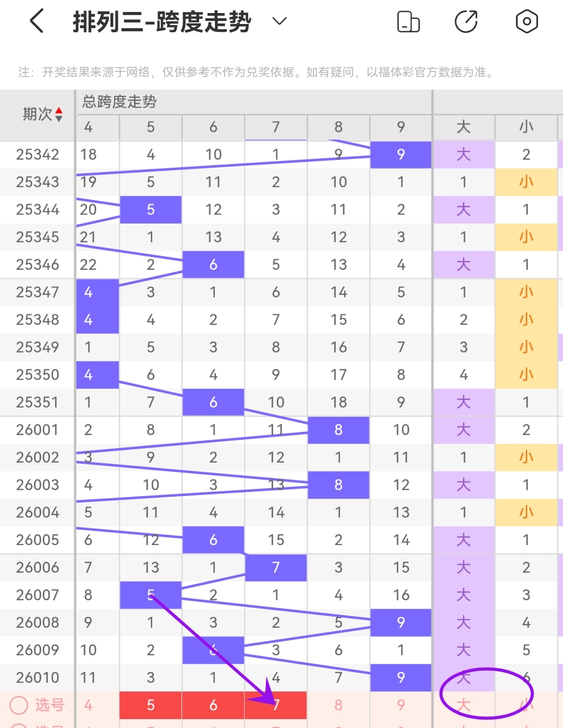
Task: Select number 8 in the 选号 row
Action: point(338,705)
